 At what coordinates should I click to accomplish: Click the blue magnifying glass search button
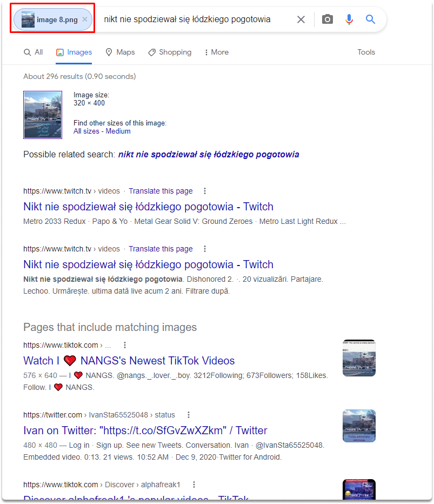click(x=370, y=19)
